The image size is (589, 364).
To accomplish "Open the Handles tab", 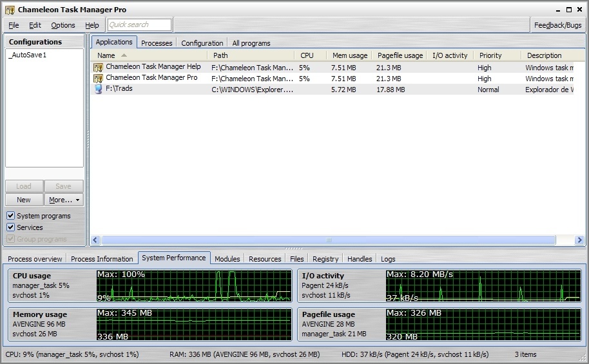I will coord(360,259).
